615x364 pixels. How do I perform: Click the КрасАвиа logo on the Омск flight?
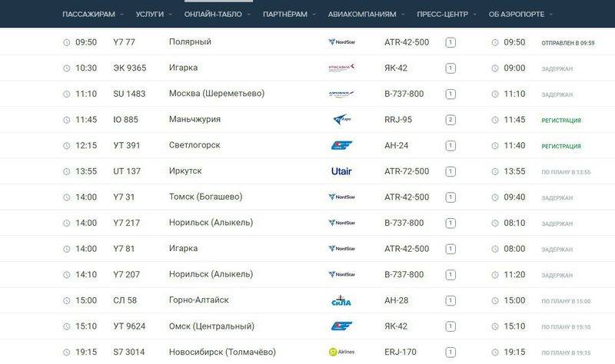coord(341,326)
